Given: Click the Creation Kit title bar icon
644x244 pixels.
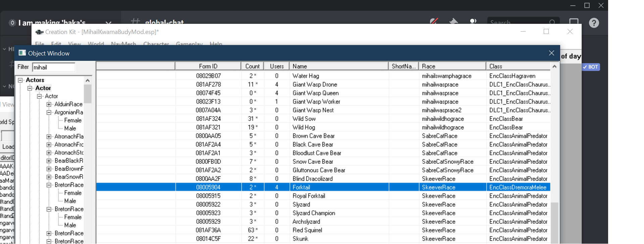Looking at the screenshot, I should (39, 32).
